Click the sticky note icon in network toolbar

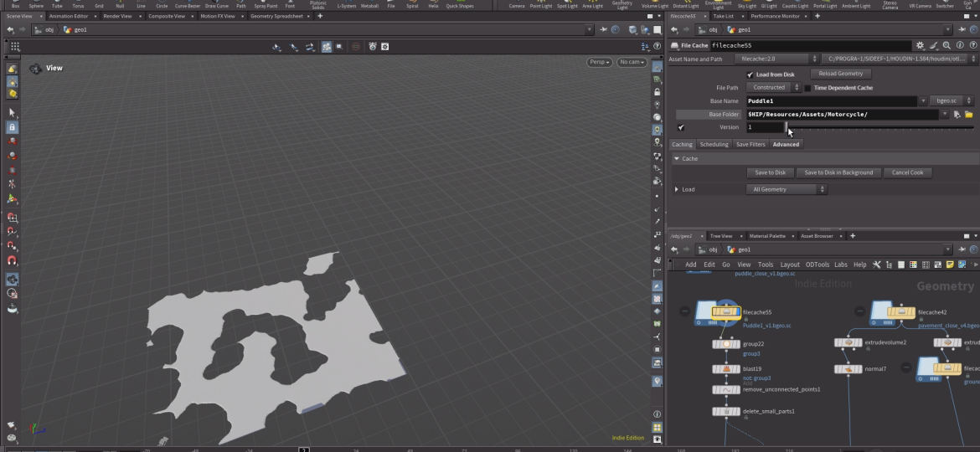[x=951, y=265]
